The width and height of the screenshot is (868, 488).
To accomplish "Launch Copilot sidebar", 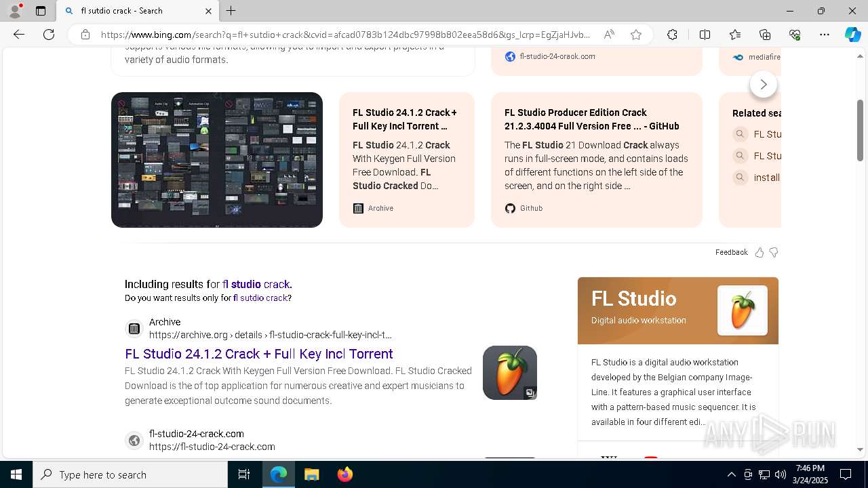I will (x=852, y=35).
